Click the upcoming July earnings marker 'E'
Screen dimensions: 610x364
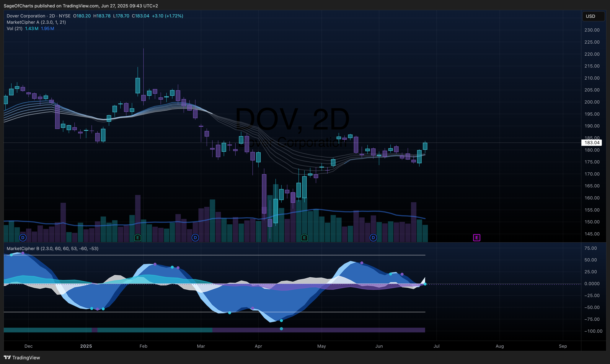point(477,237)
